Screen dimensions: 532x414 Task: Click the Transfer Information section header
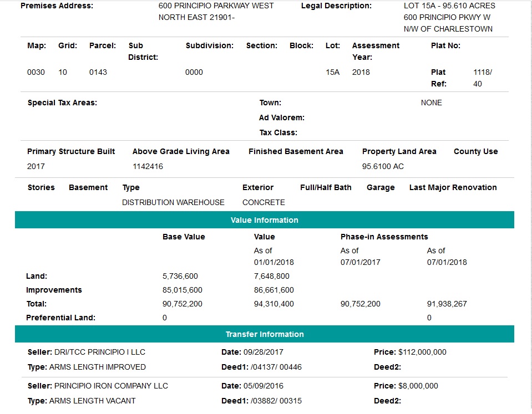coord(264,334)
